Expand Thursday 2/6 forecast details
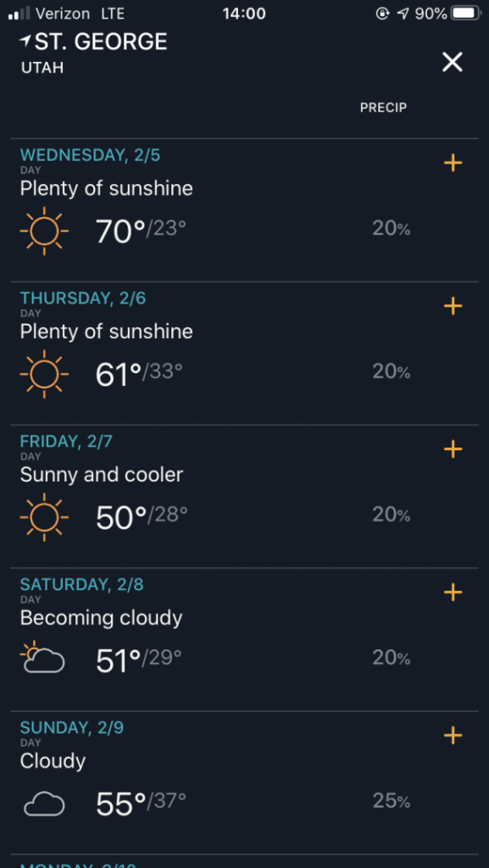The image size is (489, 868). click(453, 305)
